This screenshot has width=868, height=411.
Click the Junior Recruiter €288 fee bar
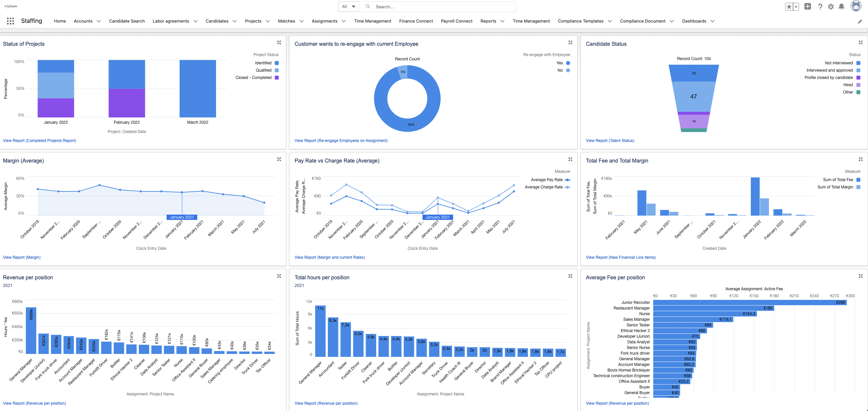tap(750, 303)
